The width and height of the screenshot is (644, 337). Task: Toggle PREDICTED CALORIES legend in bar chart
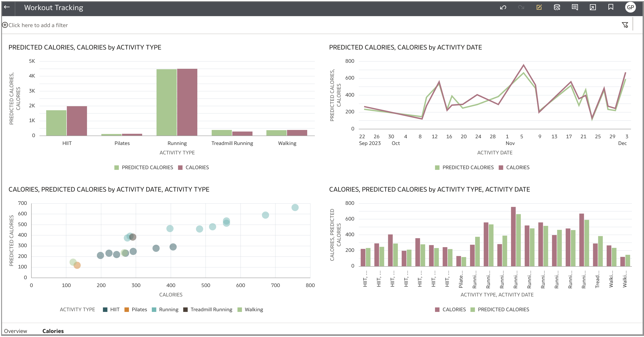click(147, 167)
